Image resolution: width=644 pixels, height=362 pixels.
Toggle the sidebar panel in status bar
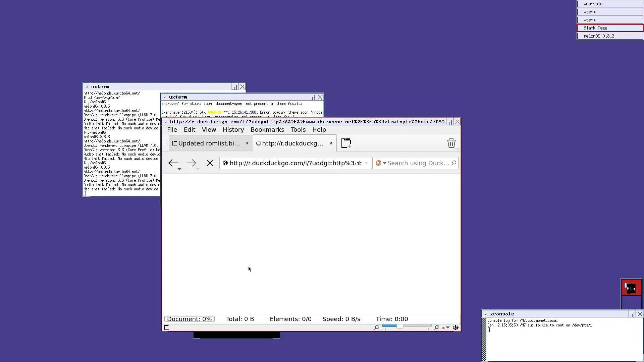[167, 327]
